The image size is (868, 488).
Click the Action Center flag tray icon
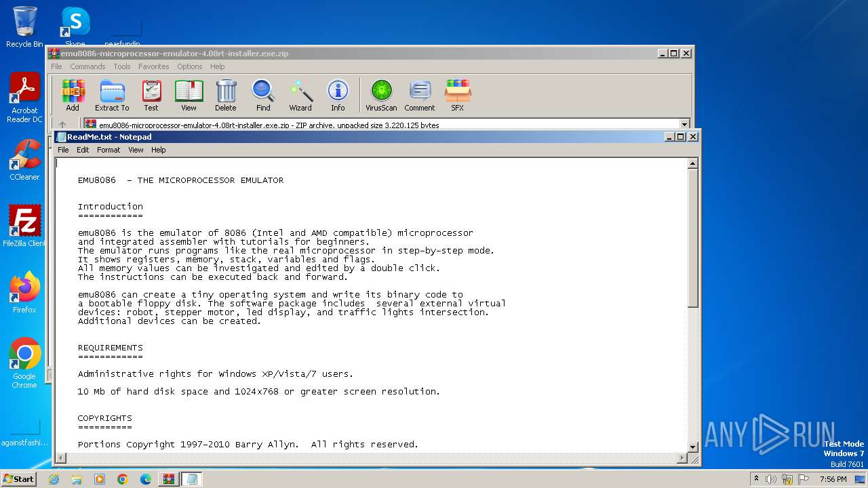tap(804, 479)
